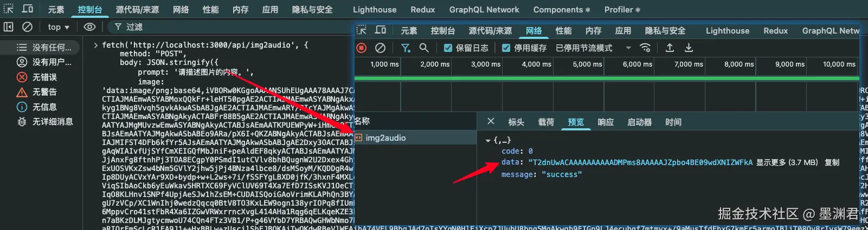Select the 无信息 info icon row
868x230 pixels.
pos(41,107)
